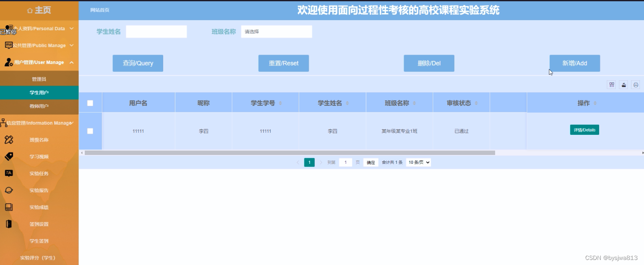Toggle 信息管理/Information Manage chevron
Viewport: 644px width, 265px height.
click(x=73, y=123)
